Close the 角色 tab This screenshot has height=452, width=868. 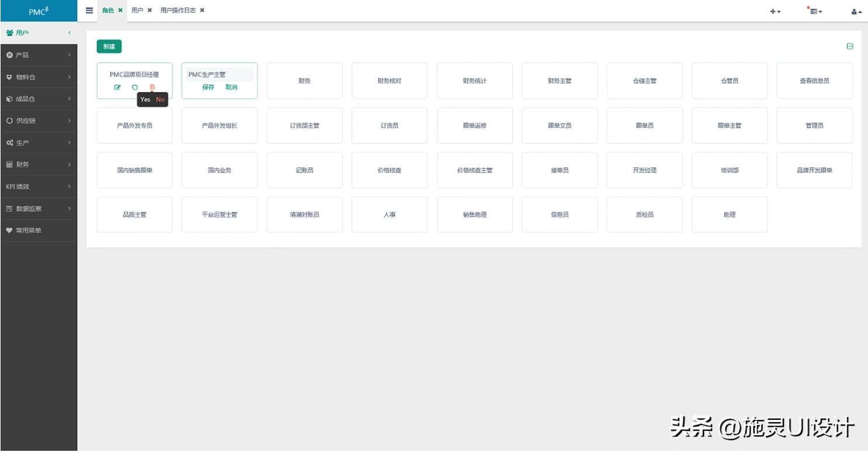point(120,11)
